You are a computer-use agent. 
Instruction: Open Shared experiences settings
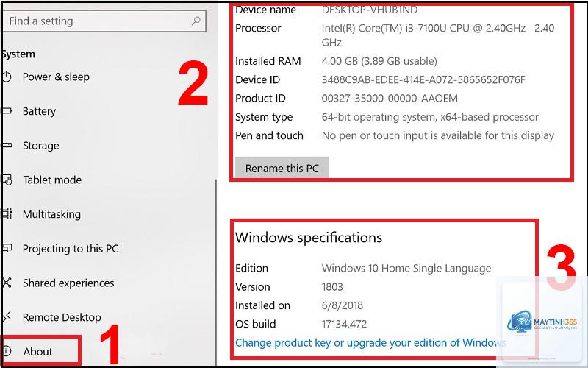coord(68,283)
